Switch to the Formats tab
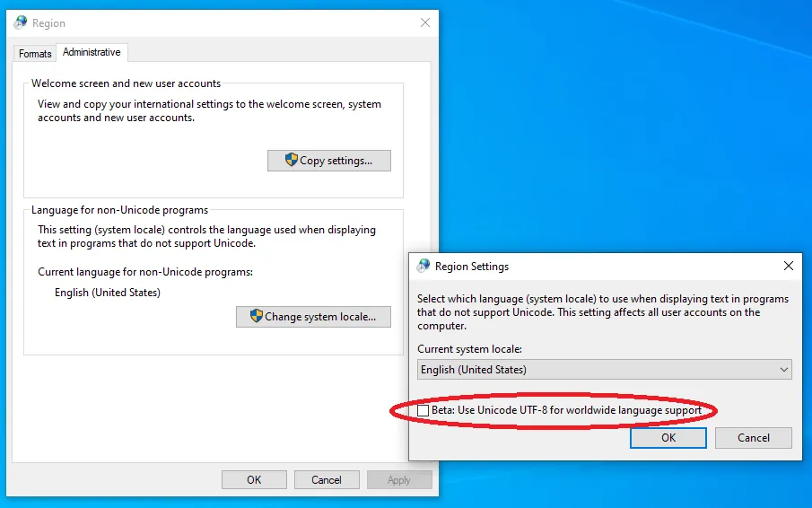This screenshot has width=812, height=508. point(35,54)
